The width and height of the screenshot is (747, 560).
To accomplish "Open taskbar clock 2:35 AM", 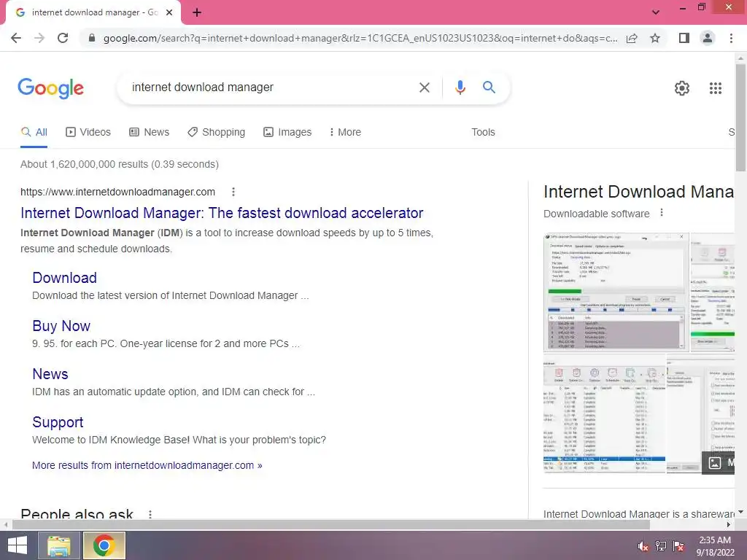I will pyautogui.click(x=715, y=545).
